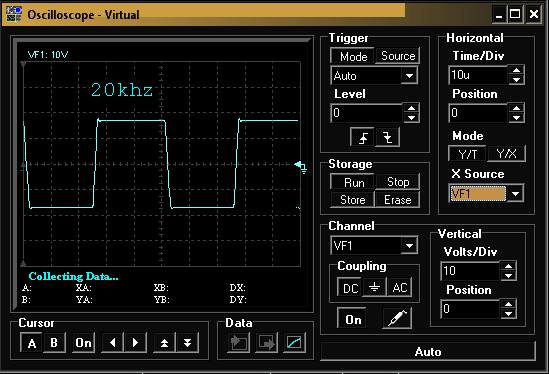
Task: Increase Horizontal Position value
Action: point(516,108)
